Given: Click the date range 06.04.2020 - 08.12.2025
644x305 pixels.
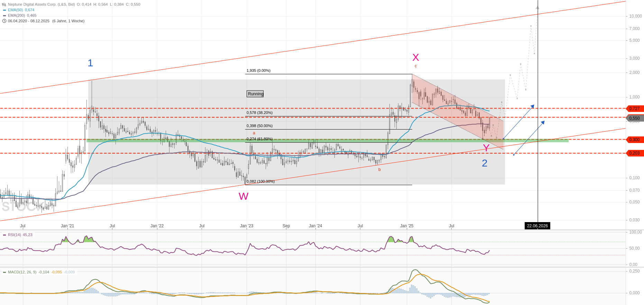Looking at the screenshot, I should pyautogui.click(x=29, y=21).
